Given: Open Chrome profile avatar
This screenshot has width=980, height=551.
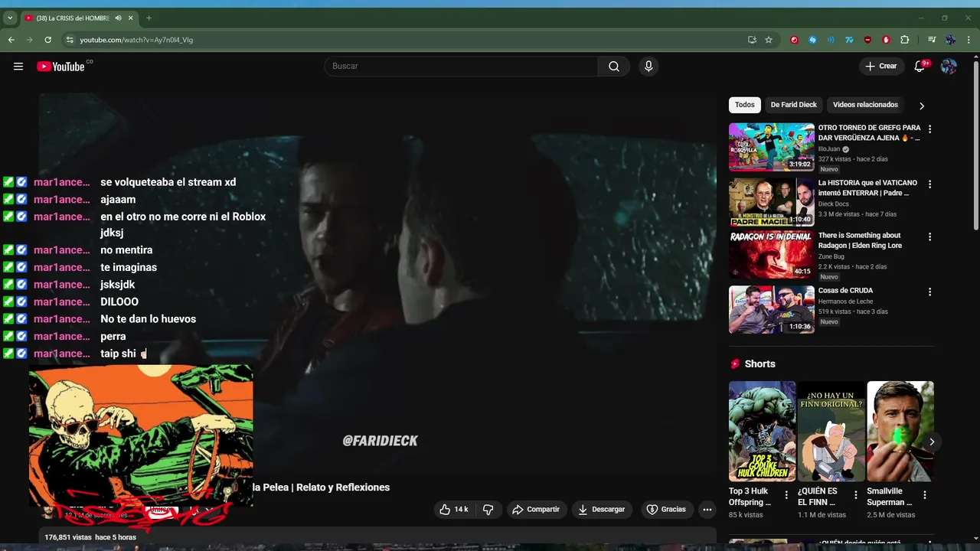Looking at the screenshot, I should click(950, 40).
